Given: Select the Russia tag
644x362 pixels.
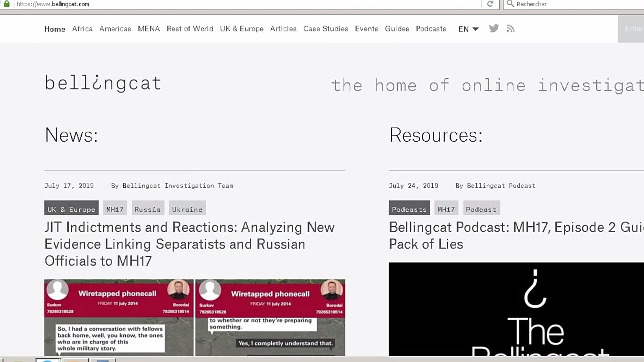Looking at the screenshot, I should (148, 208).
